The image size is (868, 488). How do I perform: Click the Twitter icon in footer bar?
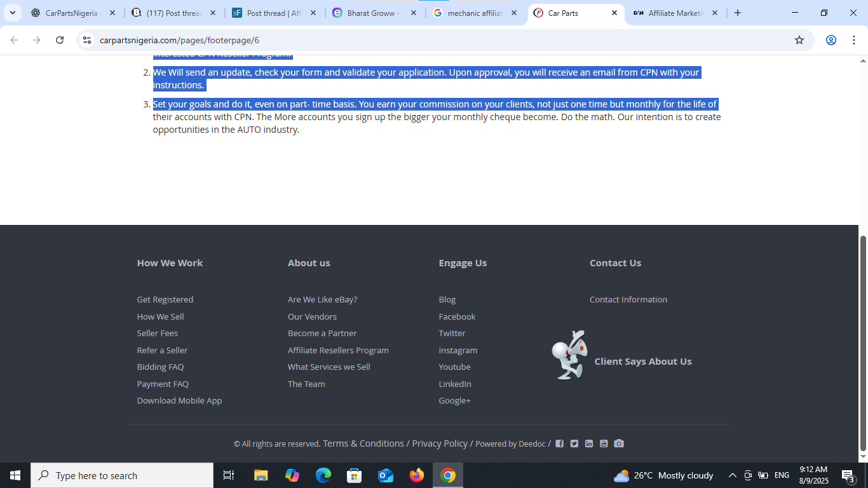(x=574, y=444)
